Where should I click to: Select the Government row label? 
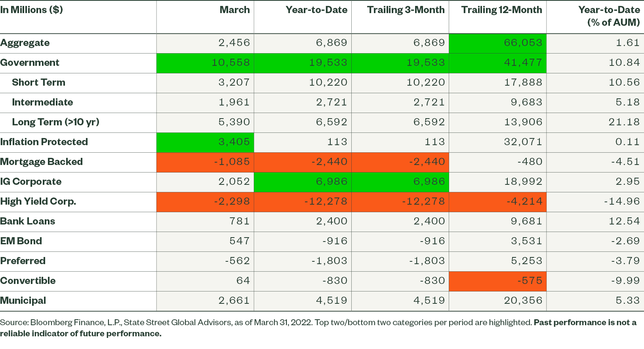coord(30,63)
